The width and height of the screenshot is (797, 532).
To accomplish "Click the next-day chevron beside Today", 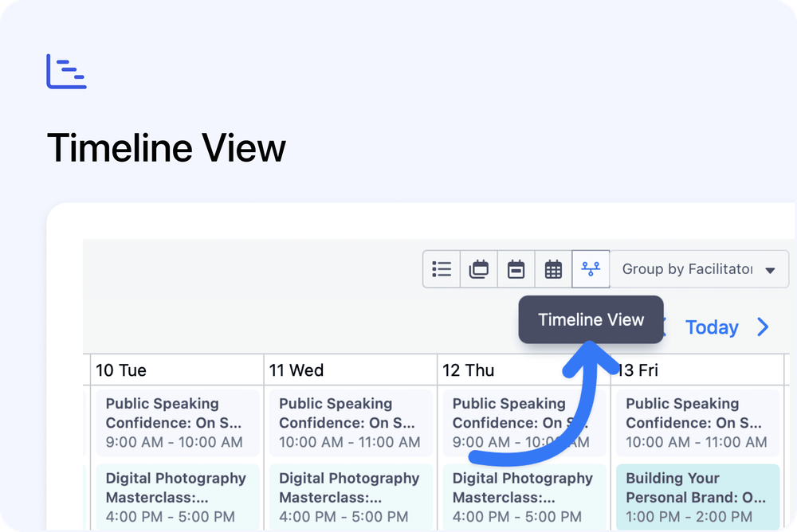I will pos(762,327).
